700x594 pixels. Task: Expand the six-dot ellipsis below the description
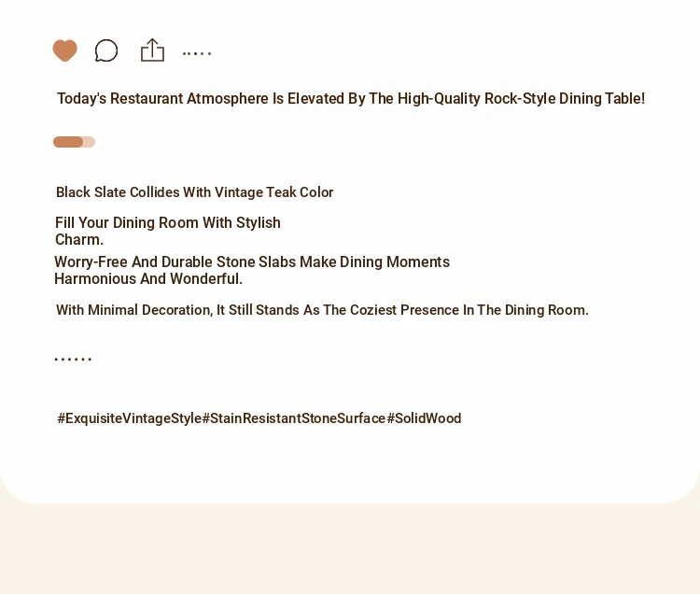pos(73,359)
